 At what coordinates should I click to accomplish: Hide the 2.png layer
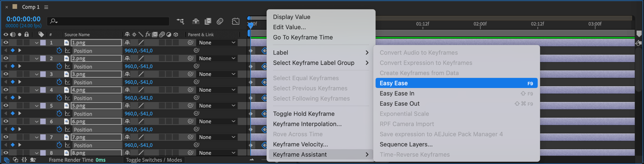6,58
